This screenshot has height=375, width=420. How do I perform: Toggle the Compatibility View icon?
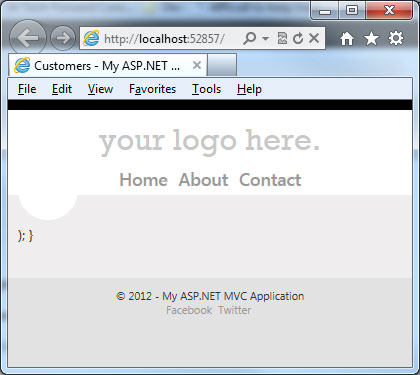coord(282,38)
